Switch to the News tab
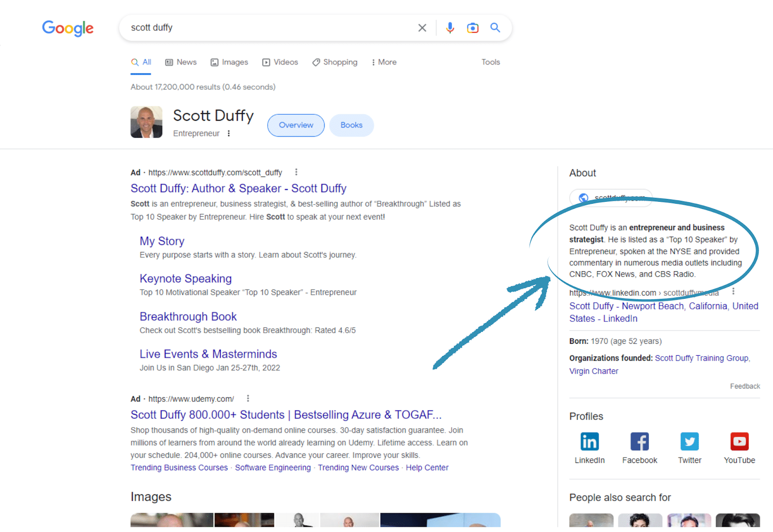This screenshot has width=773, height=532. (181, 62)
